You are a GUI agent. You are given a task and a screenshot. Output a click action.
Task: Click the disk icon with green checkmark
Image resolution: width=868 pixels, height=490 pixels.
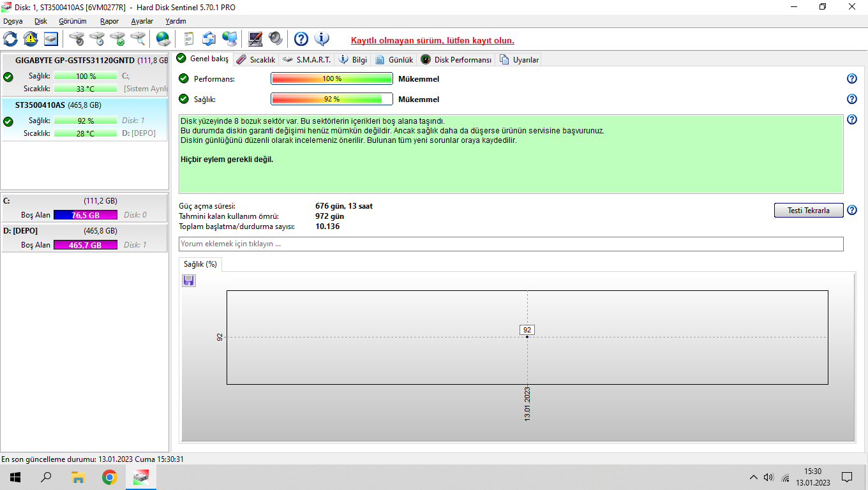[117, 39]
